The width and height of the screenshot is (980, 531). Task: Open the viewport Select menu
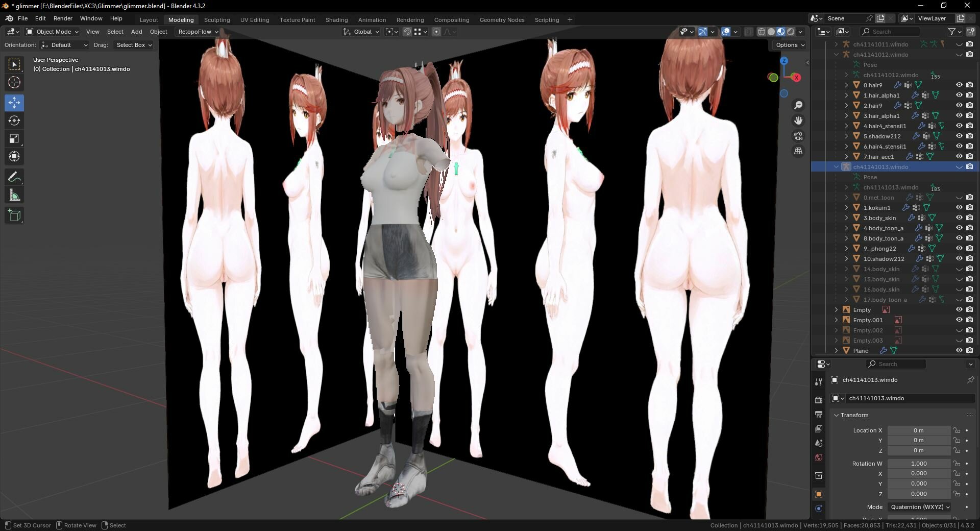tap(115, 32)
